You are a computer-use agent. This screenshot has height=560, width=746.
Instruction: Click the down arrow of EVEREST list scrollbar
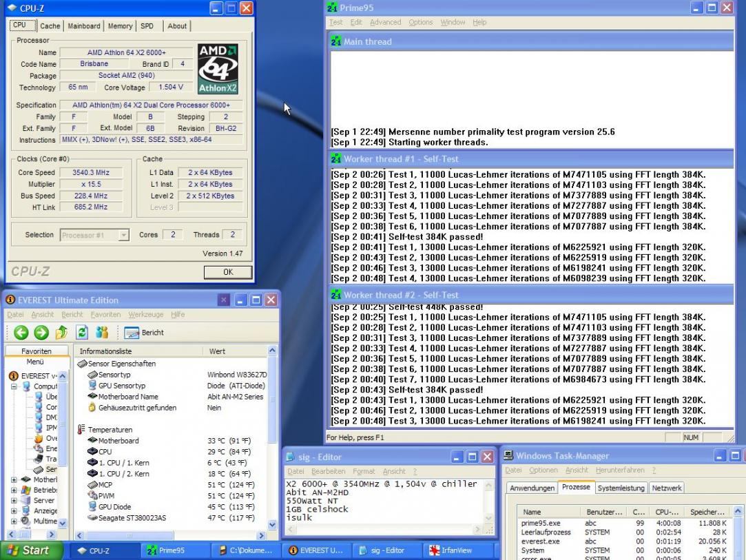pyautogui.click(x=272, y=525)
